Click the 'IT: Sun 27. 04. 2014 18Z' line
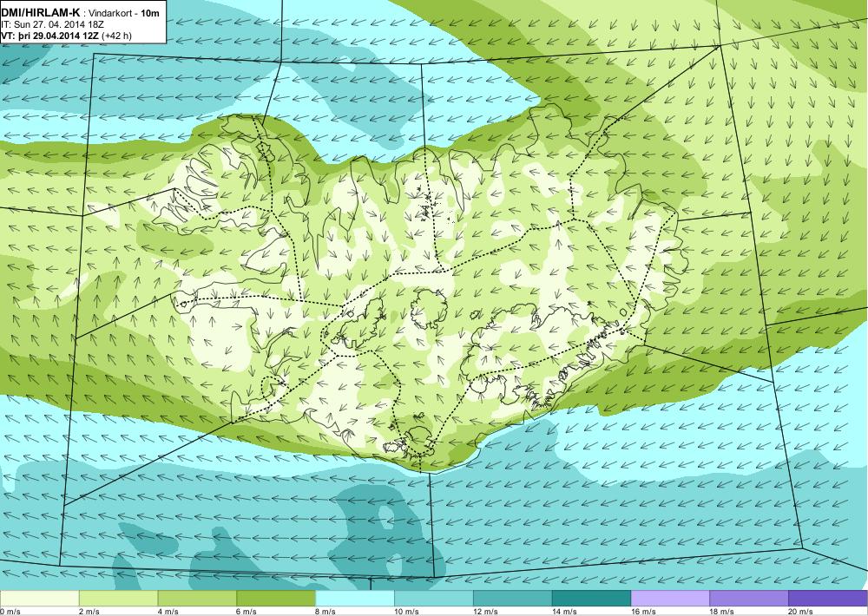The image size is (868, 616). (53, 25)
